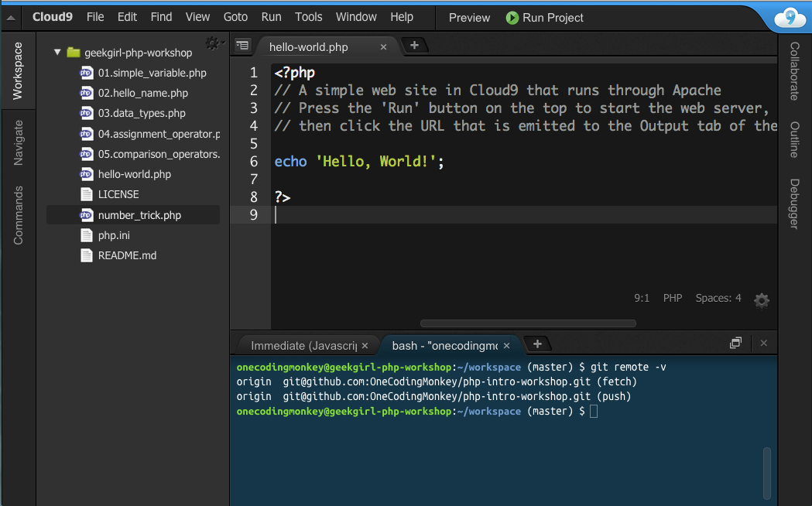
Task: Open the View menu
Action: coord(198,17)
